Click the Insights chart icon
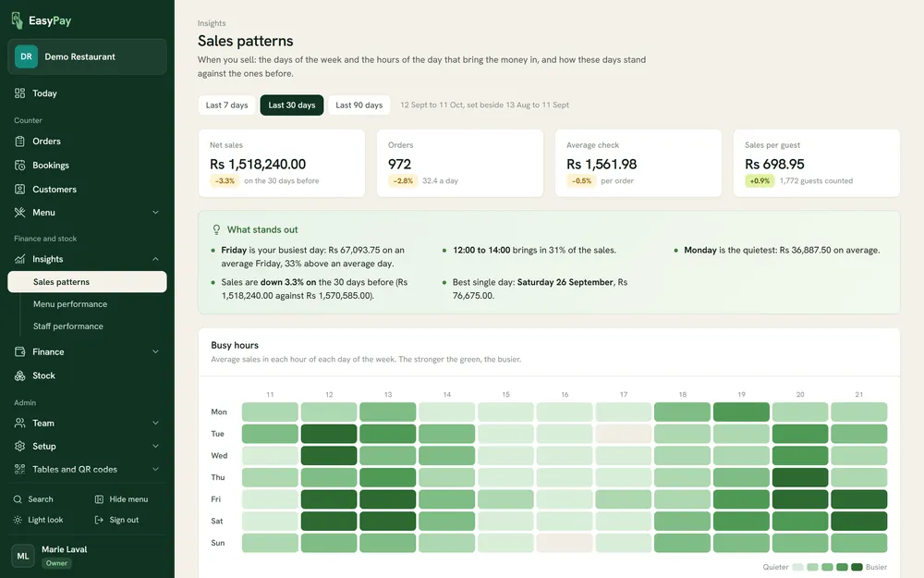The height and width of the screenshot is (578, 924). pos(20,259)
